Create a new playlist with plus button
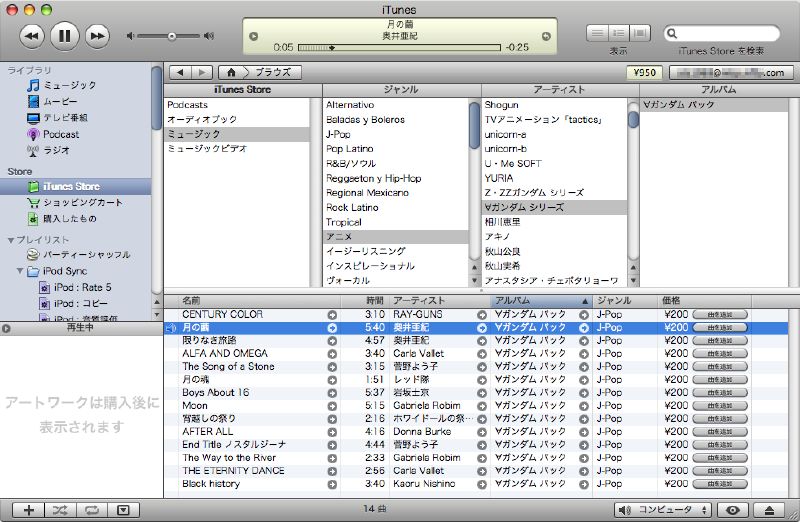Viewport: 800px width, 522px height. (28, 510)
